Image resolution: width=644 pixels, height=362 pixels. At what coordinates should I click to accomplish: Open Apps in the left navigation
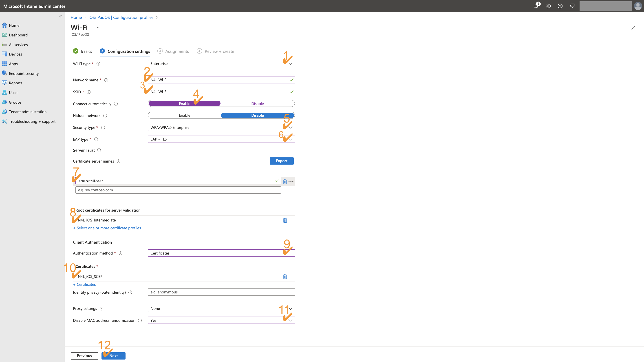pyautogui.click(x=13, y=64)
